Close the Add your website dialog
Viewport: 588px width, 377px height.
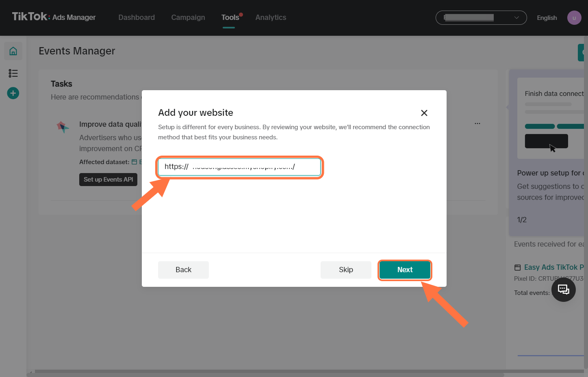tap(424, 113)
